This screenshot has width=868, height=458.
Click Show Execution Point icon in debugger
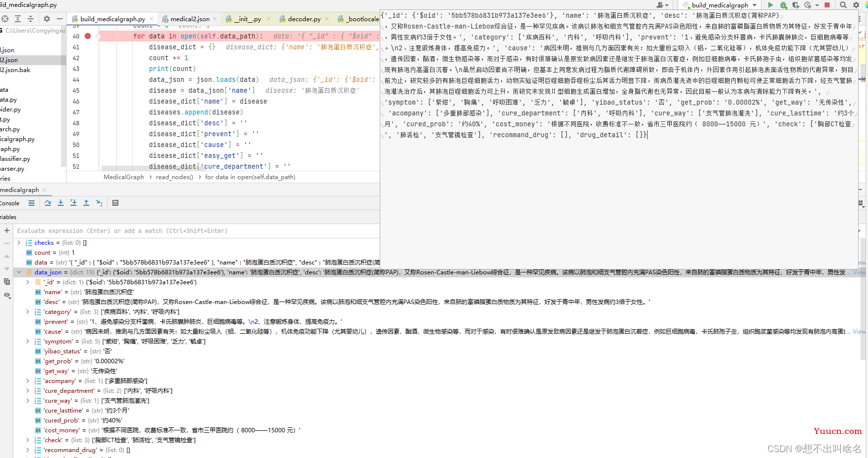[x=32, y=203]
